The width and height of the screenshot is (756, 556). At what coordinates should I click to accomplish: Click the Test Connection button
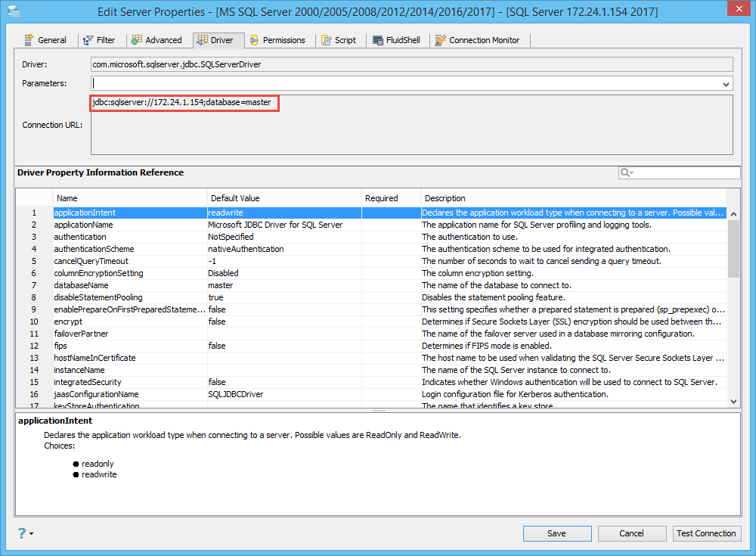(x=706, y=533)
